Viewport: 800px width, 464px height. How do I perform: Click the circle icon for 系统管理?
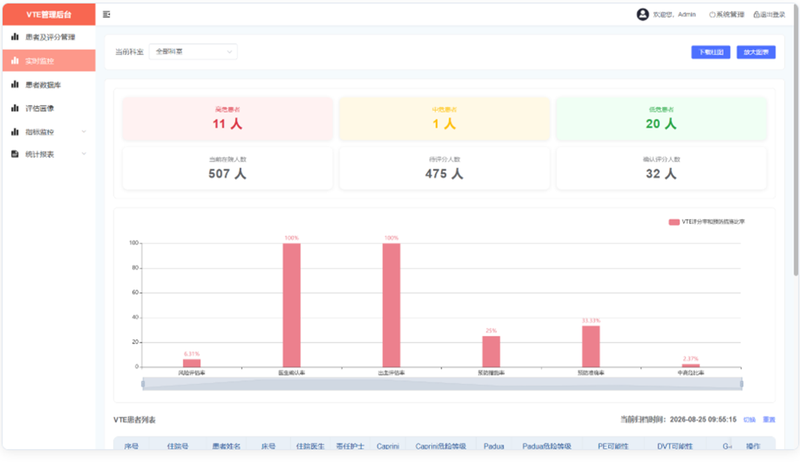[712, 14]
